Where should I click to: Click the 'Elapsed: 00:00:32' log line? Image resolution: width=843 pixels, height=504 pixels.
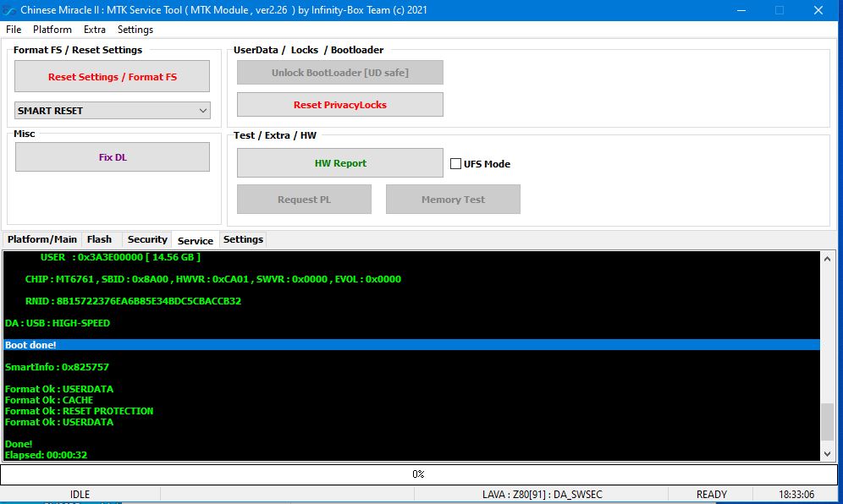pos(47,455)
